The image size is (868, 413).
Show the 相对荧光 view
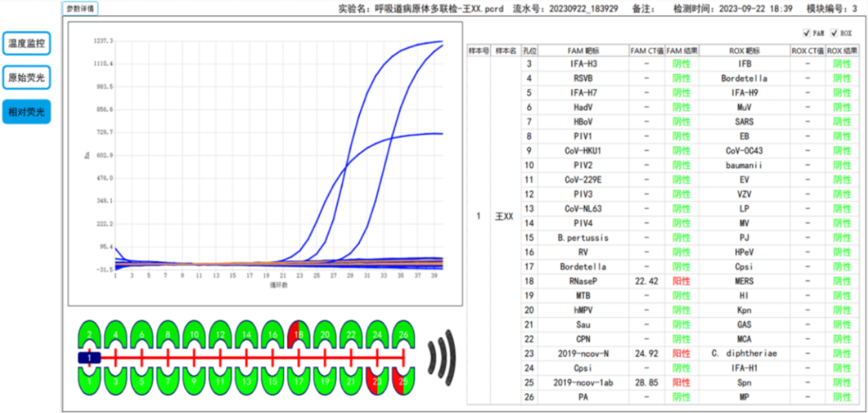pos(26,112)
